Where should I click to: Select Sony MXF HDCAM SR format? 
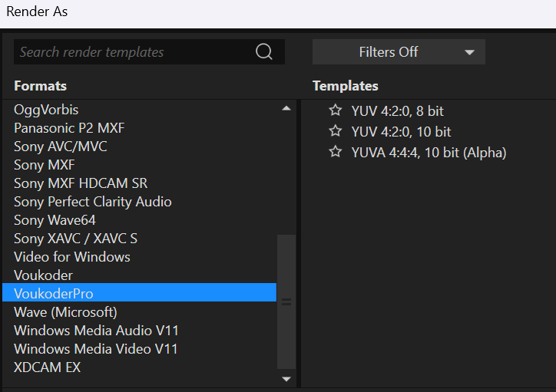coord(81,183)
